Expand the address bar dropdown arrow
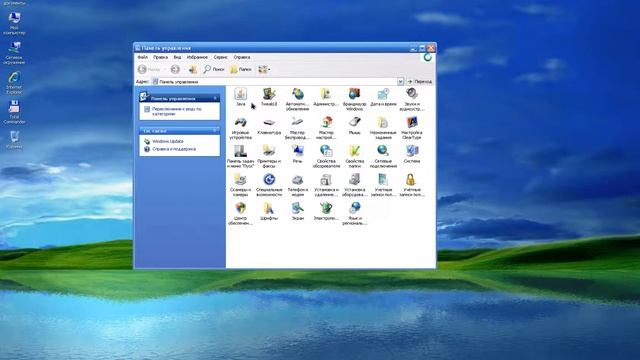The height and width of the screenshot is (360, 640). pyautogui.click(x=400, y=82)
